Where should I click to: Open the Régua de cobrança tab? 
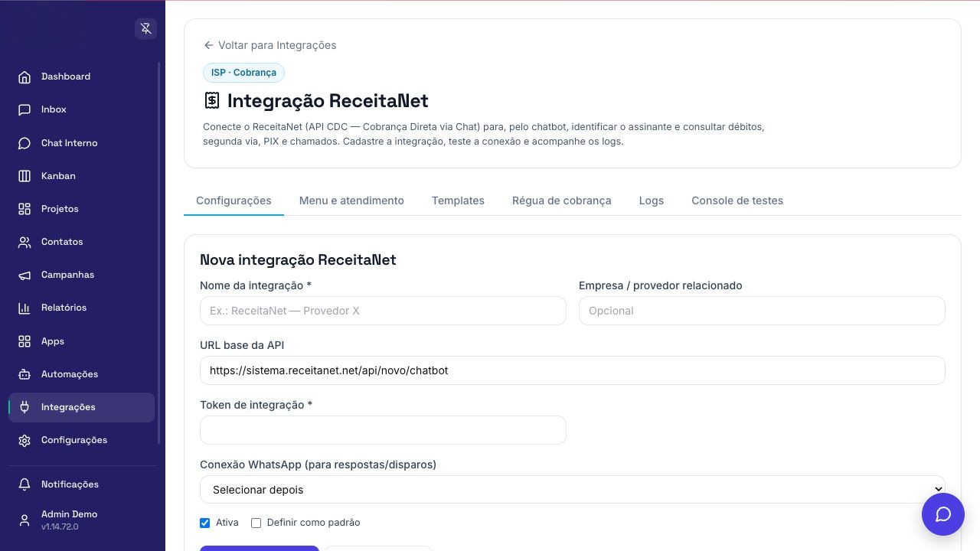click(562, 201)
